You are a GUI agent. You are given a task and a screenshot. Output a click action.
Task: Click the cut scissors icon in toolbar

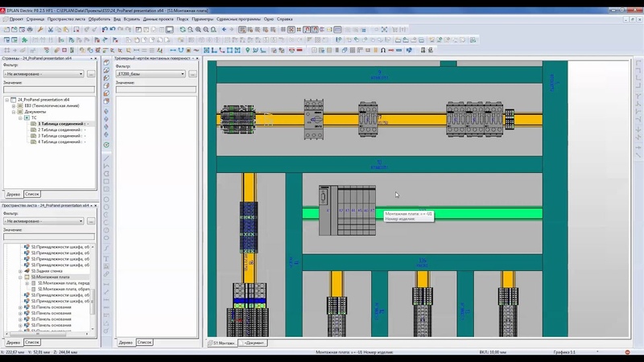(x=51, y=30)
